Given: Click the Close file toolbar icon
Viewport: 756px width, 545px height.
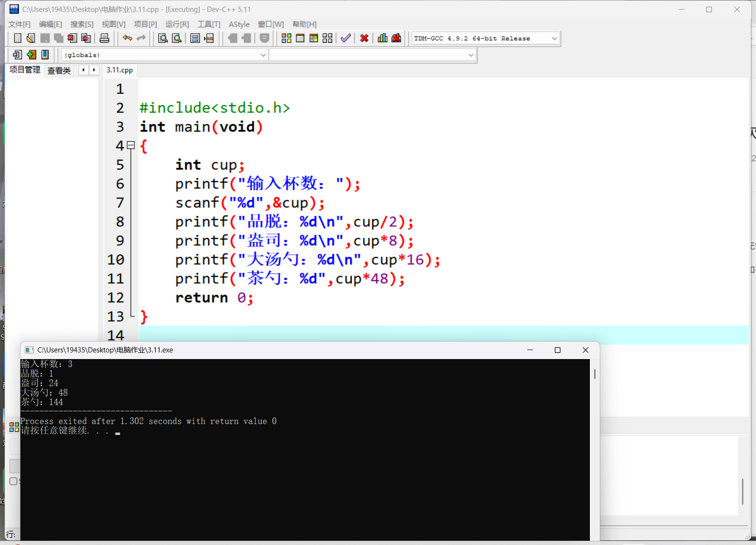Looking at the screenshot, I should (72, 38).
